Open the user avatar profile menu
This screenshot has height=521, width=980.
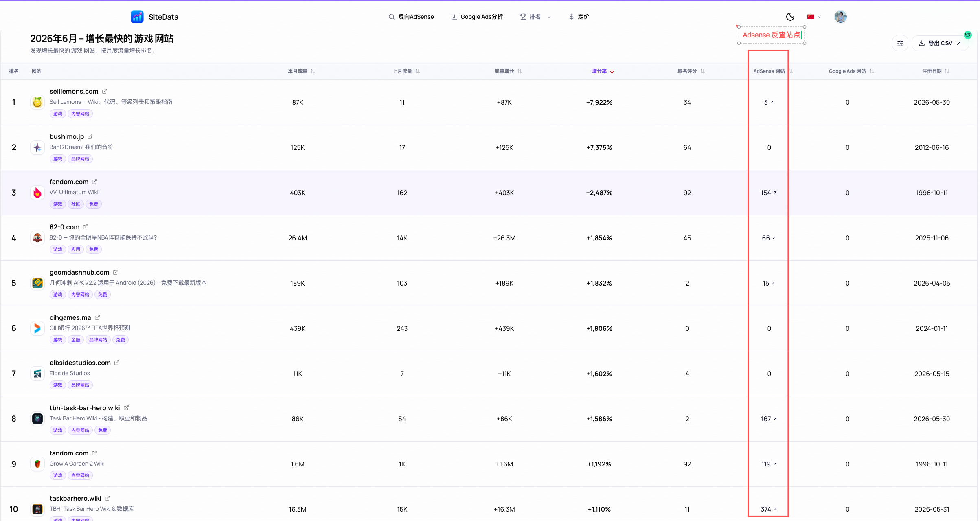840,17
